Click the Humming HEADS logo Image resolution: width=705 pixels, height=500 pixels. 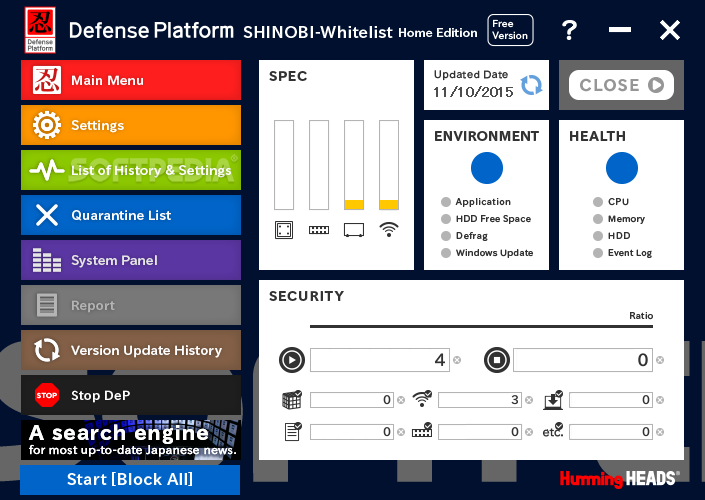coord(620,478)
